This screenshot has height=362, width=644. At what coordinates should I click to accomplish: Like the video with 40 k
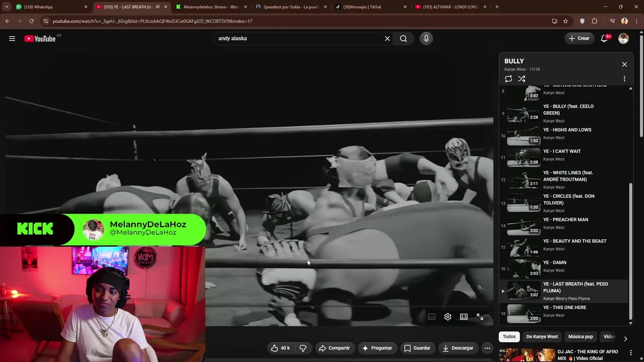(x=281, y=348)
